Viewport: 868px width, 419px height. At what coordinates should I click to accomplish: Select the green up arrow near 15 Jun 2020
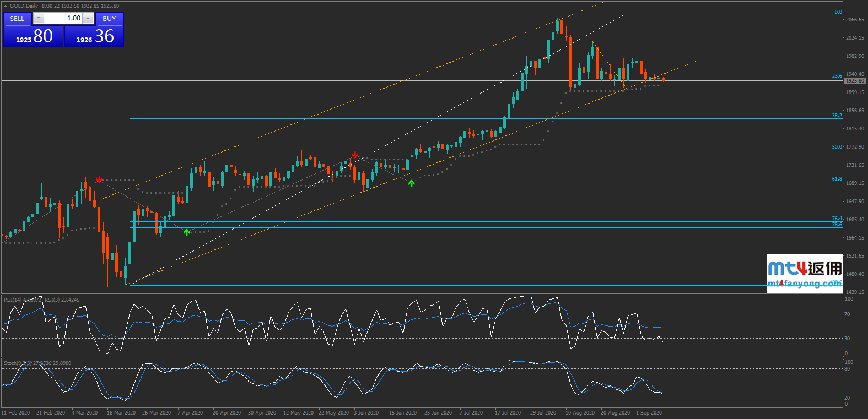(412, 183)
